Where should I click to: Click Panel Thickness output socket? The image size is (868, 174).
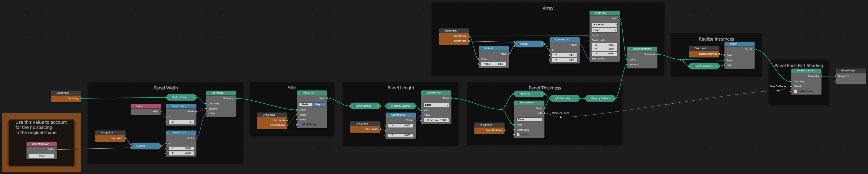(x=504, y=130)
